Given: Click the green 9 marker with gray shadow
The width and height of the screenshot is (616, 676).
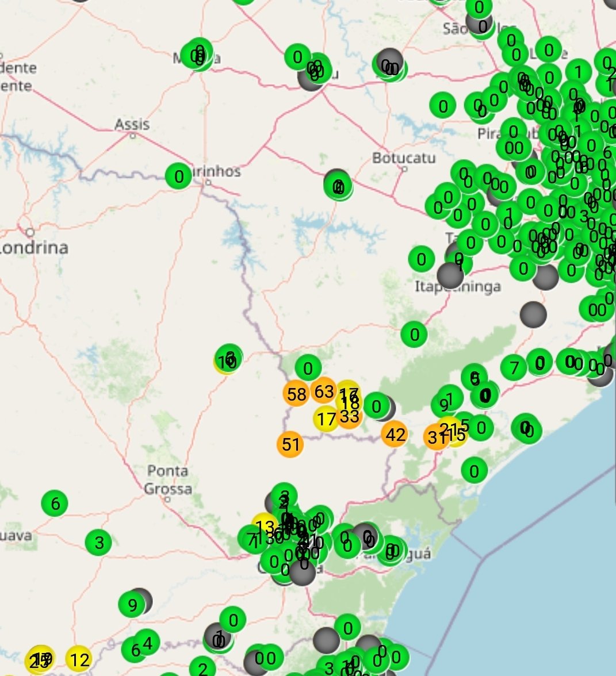Looking at the screenshot, I should pos(132,605).
